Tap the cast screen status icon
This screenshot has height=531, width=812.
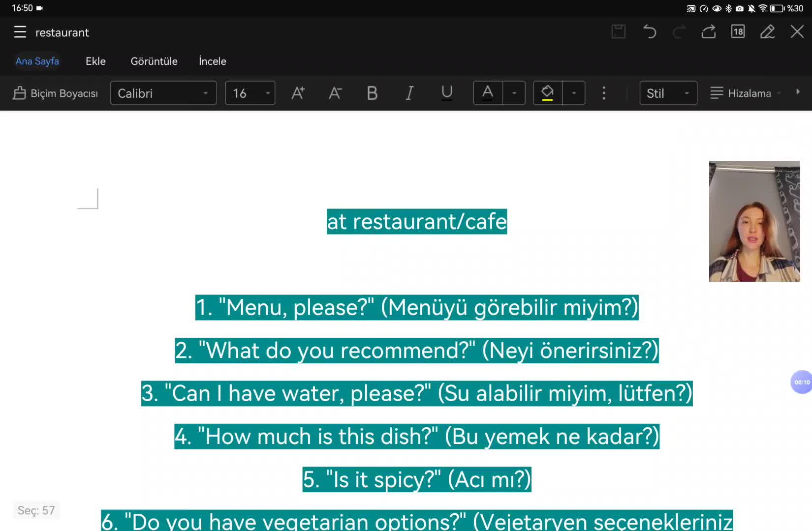coord(691,8)
